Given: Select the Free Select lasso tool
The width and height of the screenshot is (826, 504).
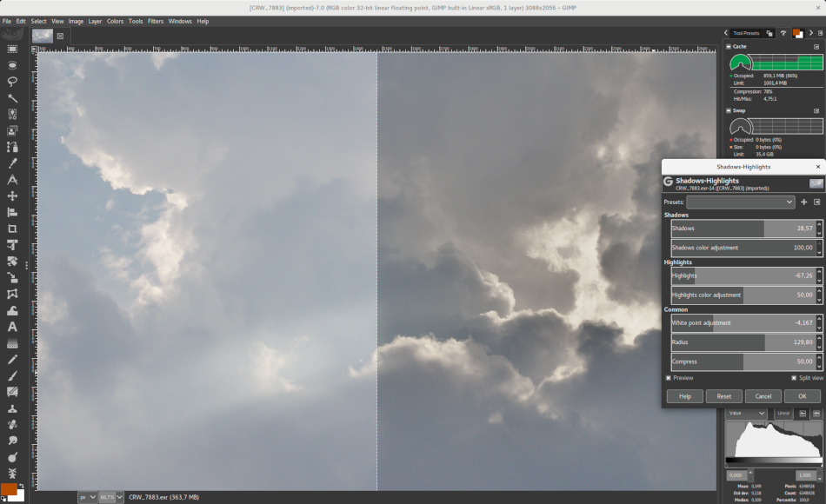Looking at the screenshot, I should tap(13, 81).
